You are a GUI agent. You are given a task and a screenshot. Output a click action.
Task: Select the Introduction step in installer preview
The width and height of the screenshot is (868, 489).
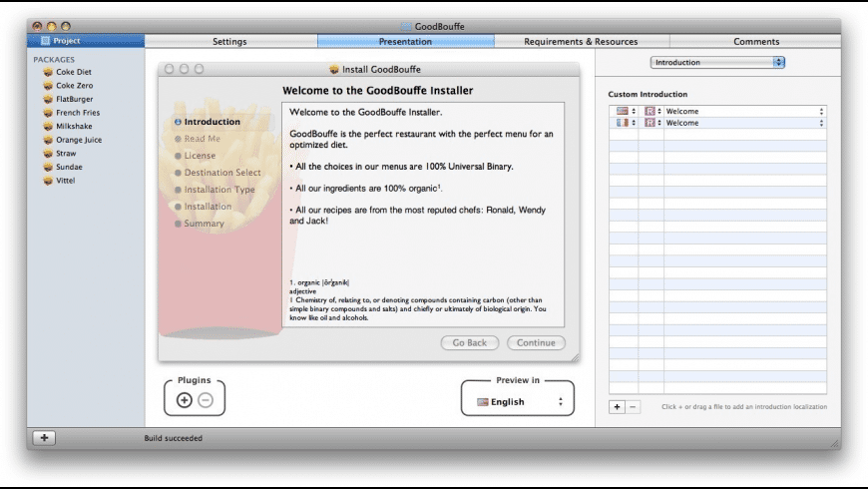(x=208, y=122)
